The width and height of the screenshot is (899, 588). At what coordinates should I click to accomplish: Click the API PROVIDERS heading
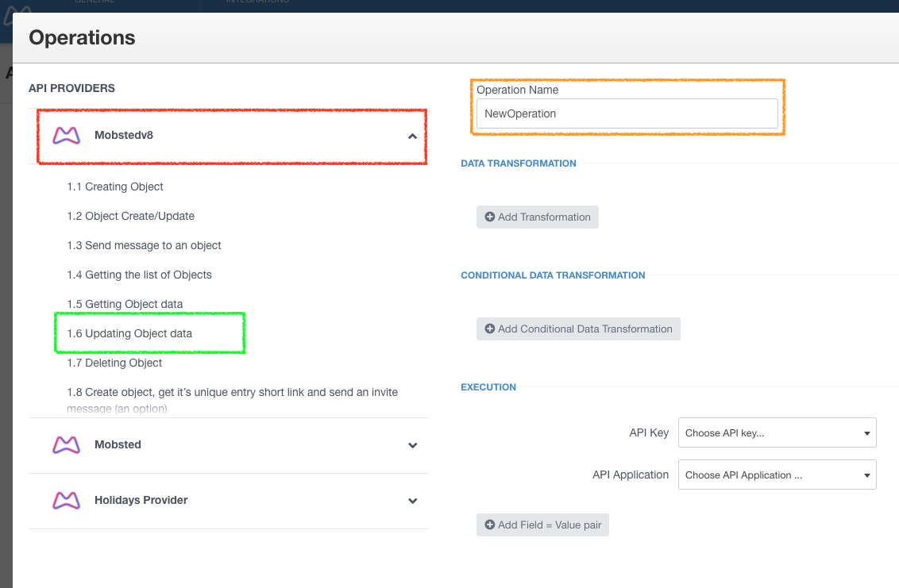point(71,88)
